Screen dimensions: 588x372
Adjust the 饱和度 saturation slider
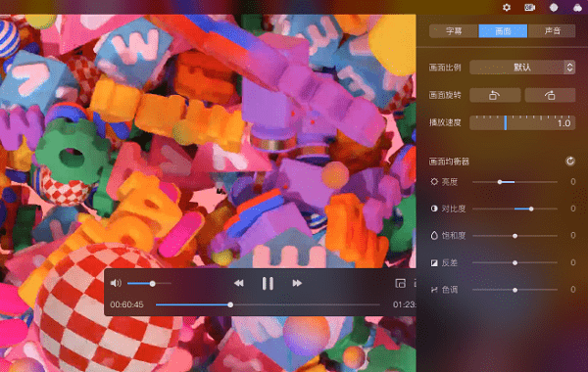pyautogui.click(x=514, y=236)
